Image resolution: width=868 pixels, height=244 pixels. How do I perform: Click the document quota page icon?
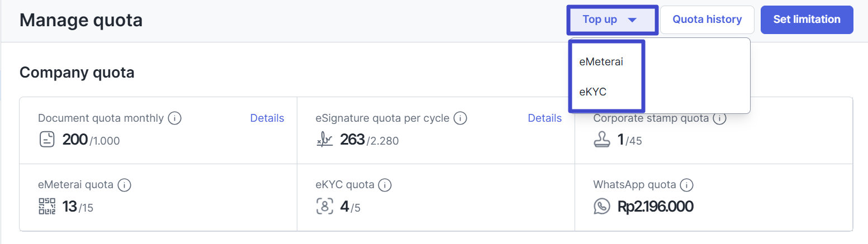coord(47,140)
